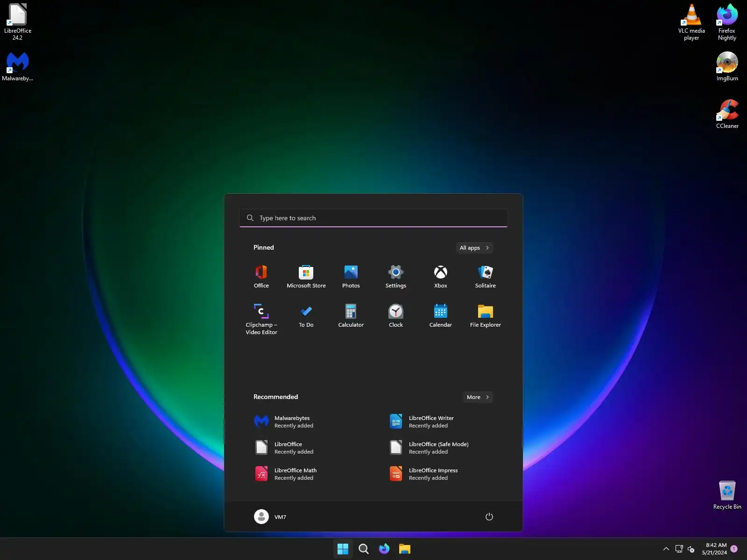Open File Explorer from the taskbar

[404, 549]
